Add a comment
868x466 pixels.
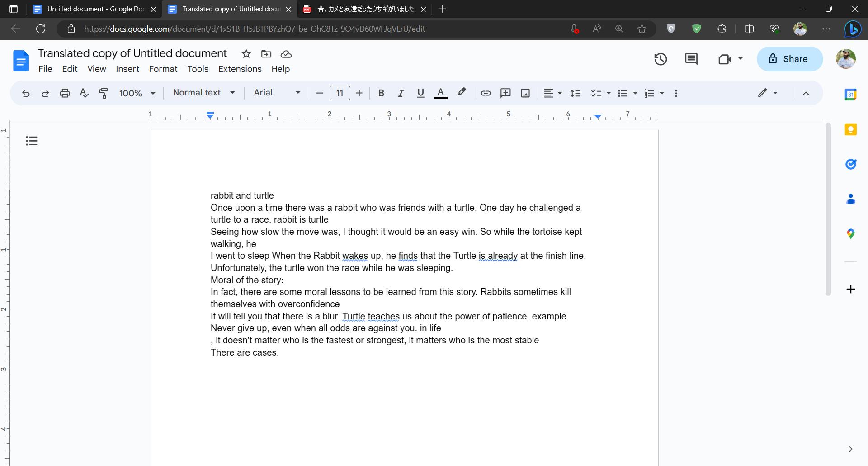(x=505, y=93)
